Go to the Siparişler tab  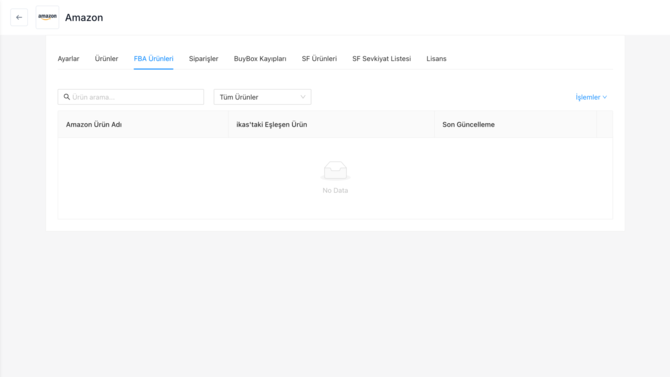pos(203,59)
